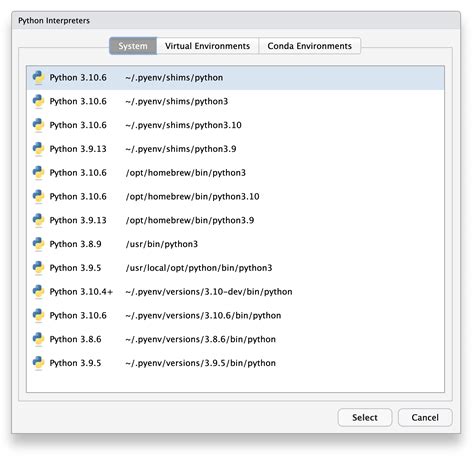The image size is (474, 458).
Task: Select path ~/.pyenv/versions/3.9.5/bin/python
Action: point(201,363)
